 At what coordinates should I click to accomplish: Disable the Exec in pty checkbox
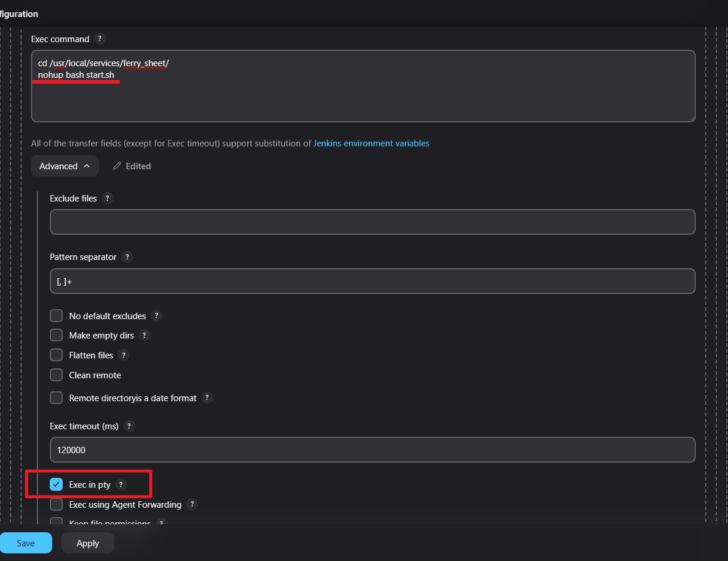pos(56,484)
